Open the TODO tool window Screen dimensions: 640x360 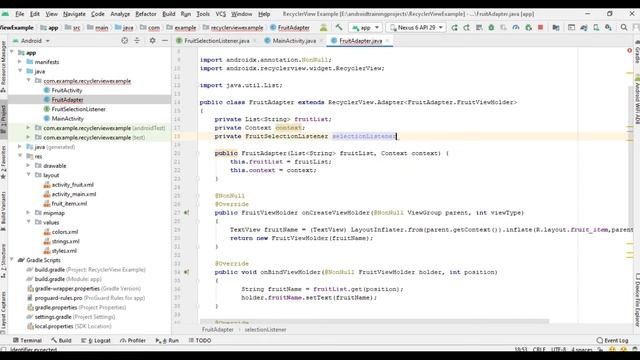pos(200,340)
